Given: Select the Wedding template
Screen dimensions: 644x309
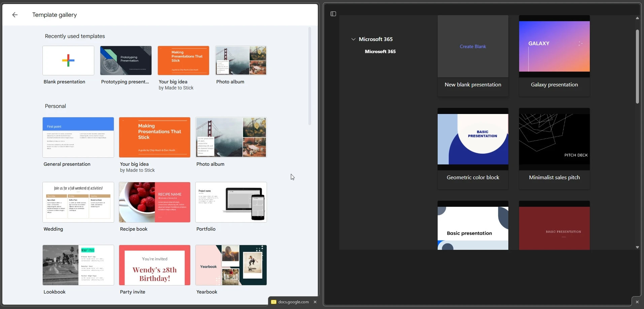Looking at the screenshot, I should 78,202.
